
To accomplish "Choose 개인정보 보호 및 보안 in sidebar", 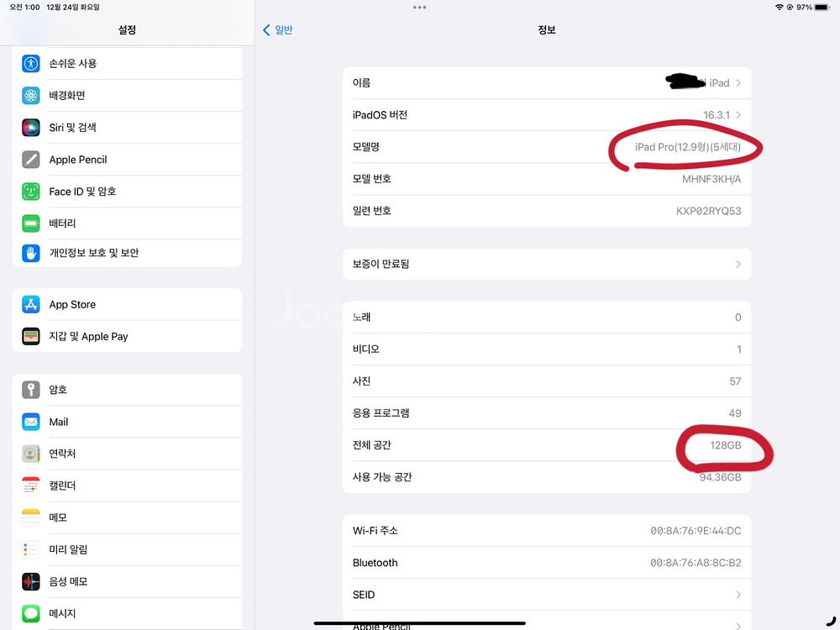I will coord(127,253).
